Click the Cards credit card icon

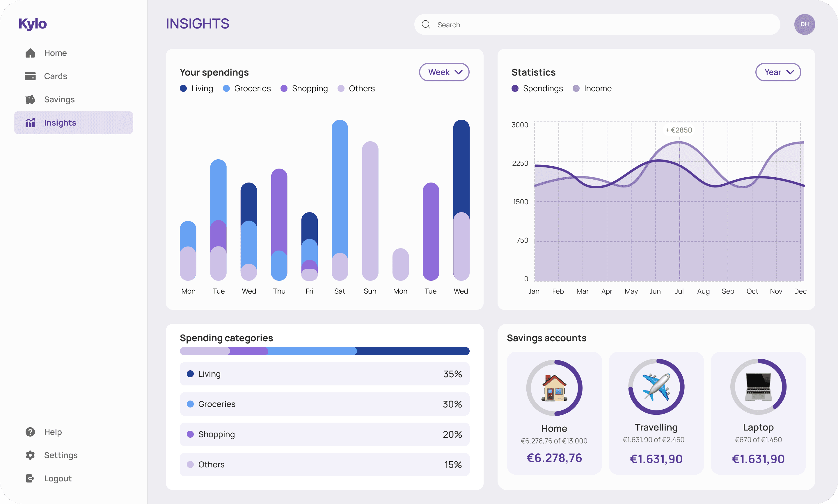[x=30, y=76]
